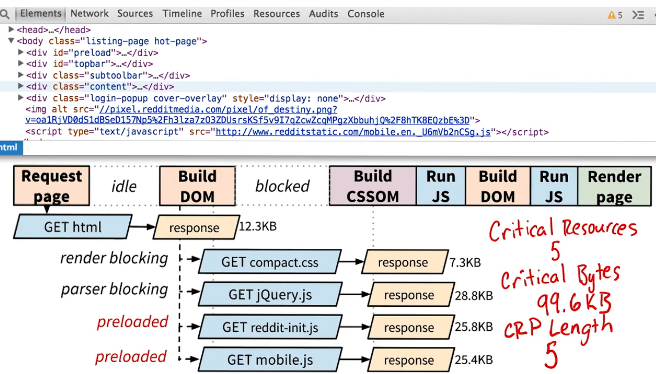Click the preloaded label beside reddit-init.js
The image size is (656, 374).
point(133,322)
